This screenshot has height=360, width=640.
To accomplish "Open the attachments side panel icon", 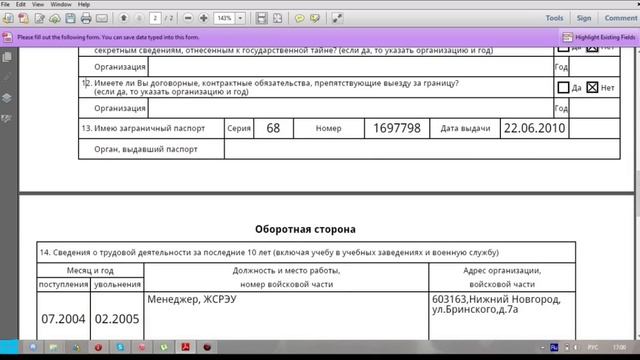I will [7, 77].
